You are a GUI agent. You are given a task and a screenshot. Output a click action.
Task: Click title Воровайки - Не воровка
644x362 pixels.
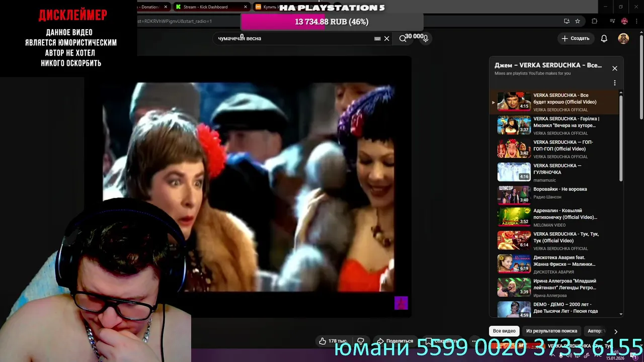point(560,189)
